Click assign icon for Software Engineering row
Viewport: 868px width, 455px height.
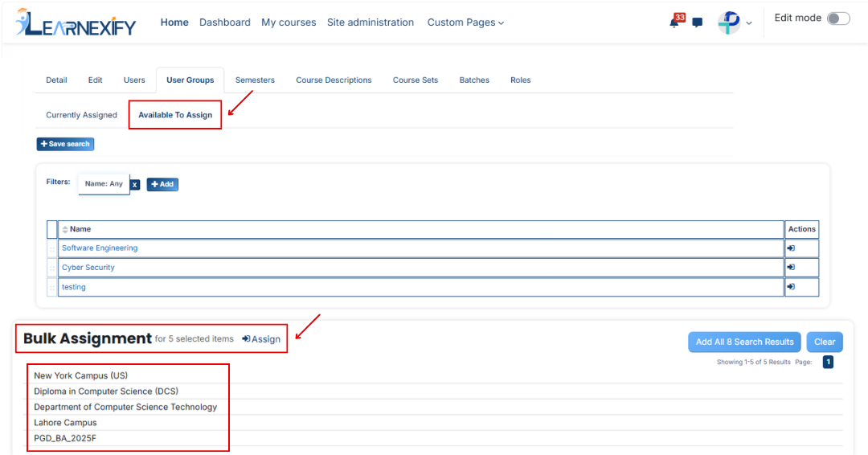791,248
